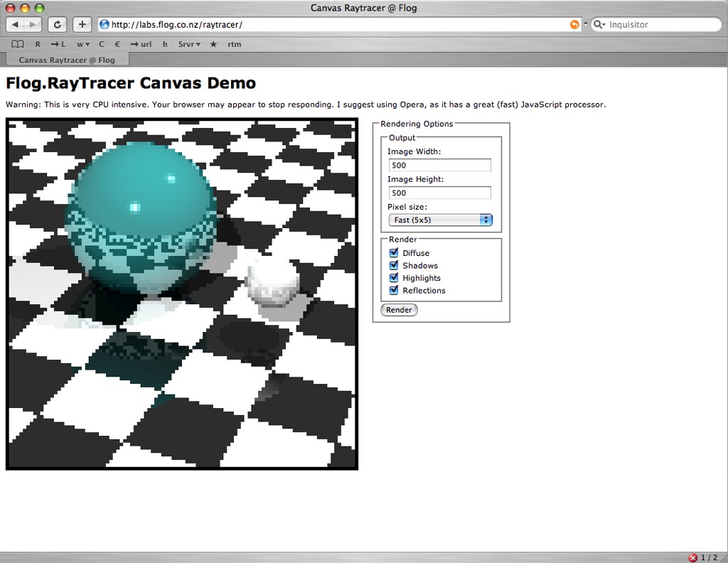Click the 'C' bookmark
This screenshot has width=728, height=563.
[102, 44]
